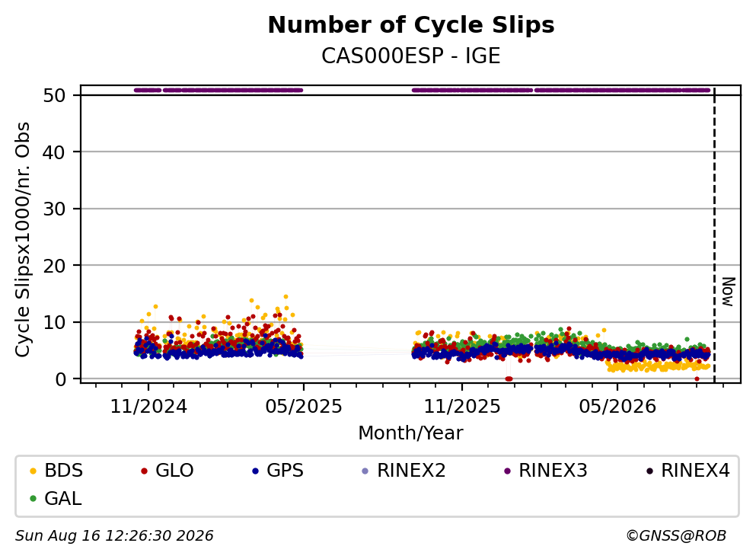Select the RINEX3 legend label
This screenshot has width=756, height=559.
[x=553, y=471]
